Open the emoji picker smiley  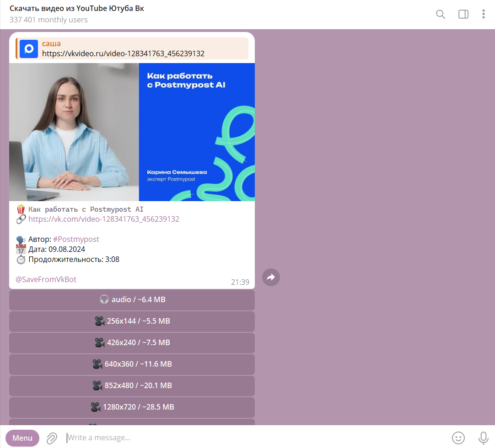[x=458, y=438]
